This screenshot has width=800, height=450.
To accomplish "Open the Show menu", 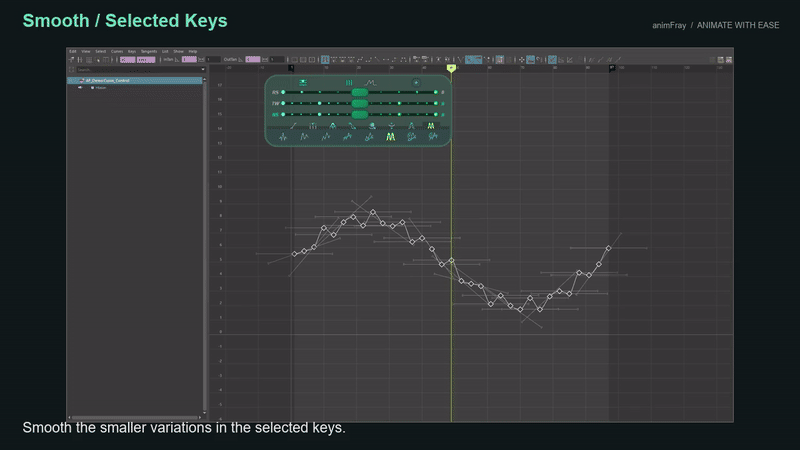I will [178, 52].
